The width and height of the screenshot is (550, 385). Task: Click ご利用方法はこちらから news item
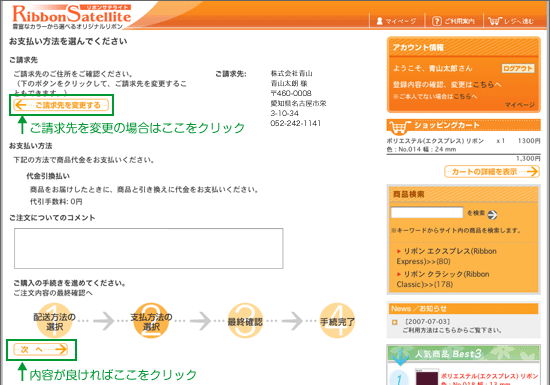pyautogui.click(x=452, y=330)
